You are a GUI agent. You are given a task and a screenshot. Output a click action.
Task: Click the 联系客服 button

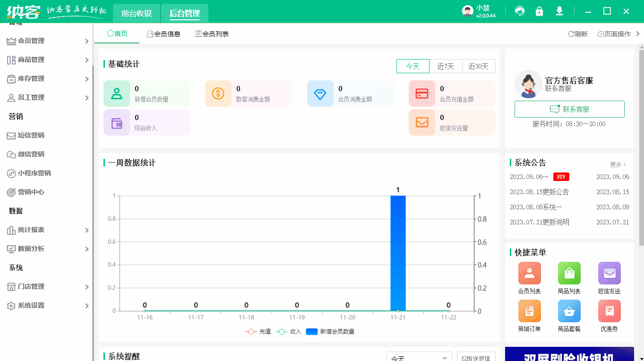[569, 109]
